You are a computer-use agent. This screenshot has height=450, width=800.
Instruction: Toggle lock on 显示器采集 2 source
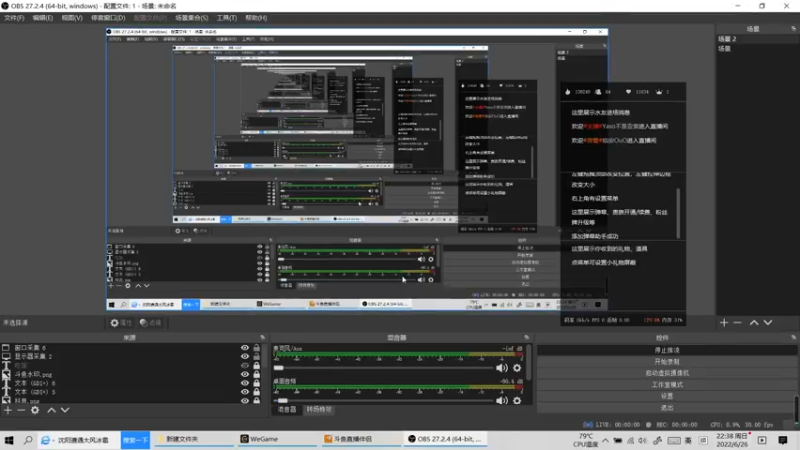pos(257,356)
